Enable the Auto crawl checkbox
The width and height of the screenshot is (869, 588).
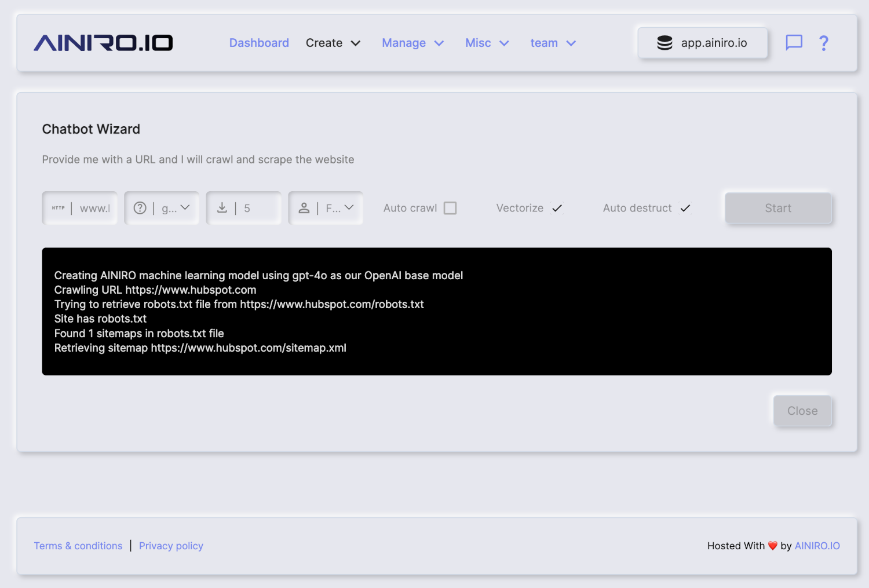[450, 208]
